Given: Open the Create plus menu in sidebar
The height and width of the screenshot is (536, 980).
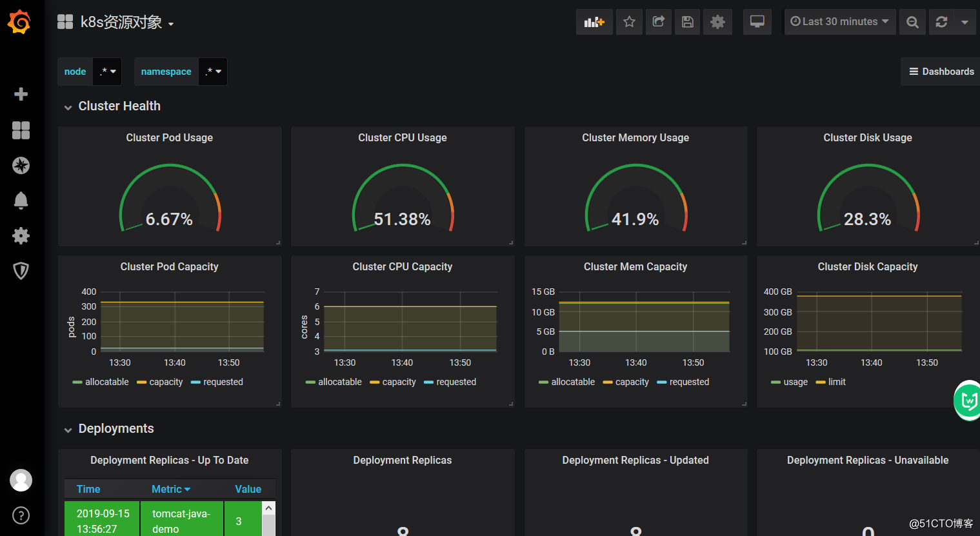Looking at the screenshot, I should click(x=21, y=94).
